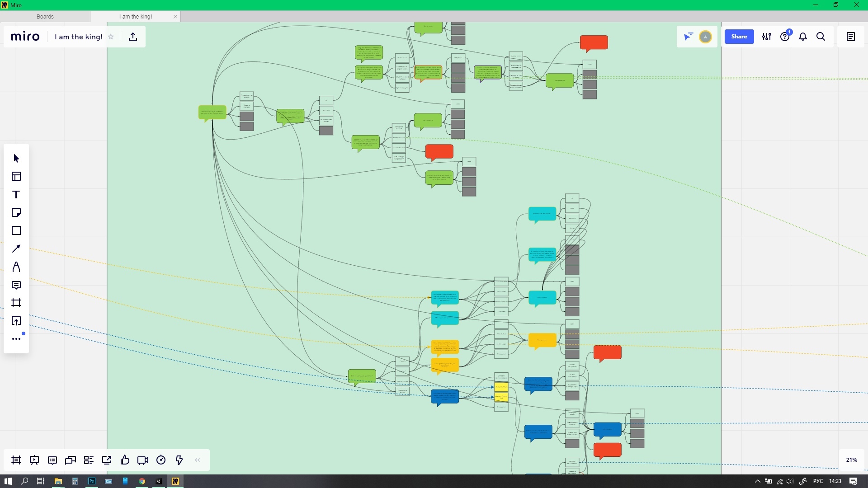
Task: Click the user avatar circle
Action: (x=705, y=37)
